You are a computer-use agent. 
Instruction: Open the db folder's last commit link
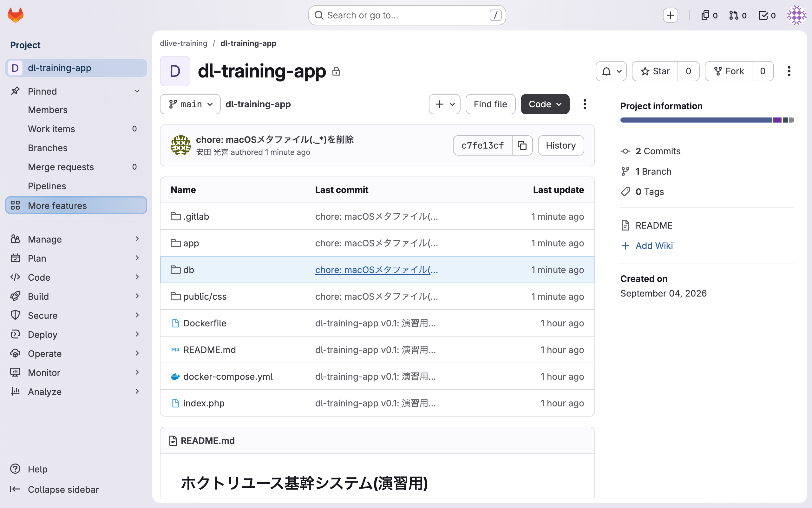(377, 270)
